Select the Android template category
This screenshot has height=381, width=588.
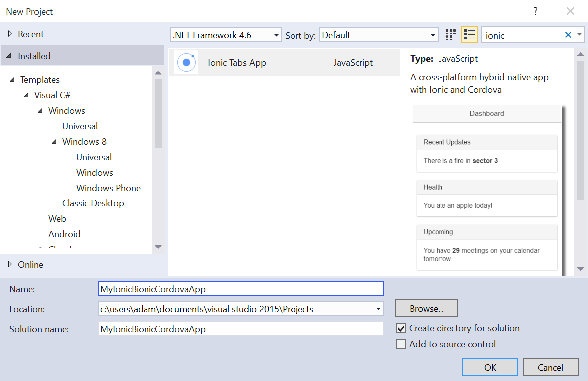point(64,234)
